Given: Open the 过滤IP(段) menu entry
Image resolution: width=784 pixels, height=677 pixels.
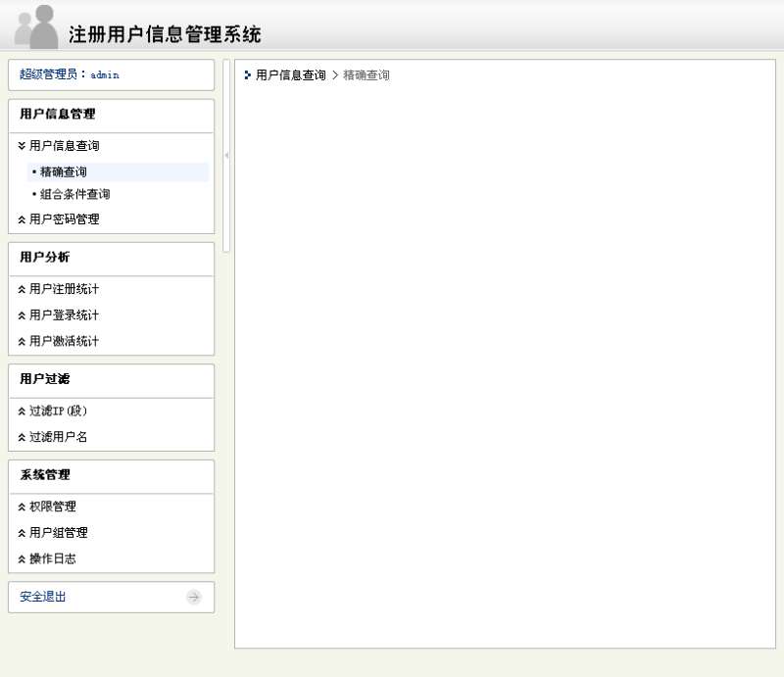Looking at the screenshot, I should 59,411.
